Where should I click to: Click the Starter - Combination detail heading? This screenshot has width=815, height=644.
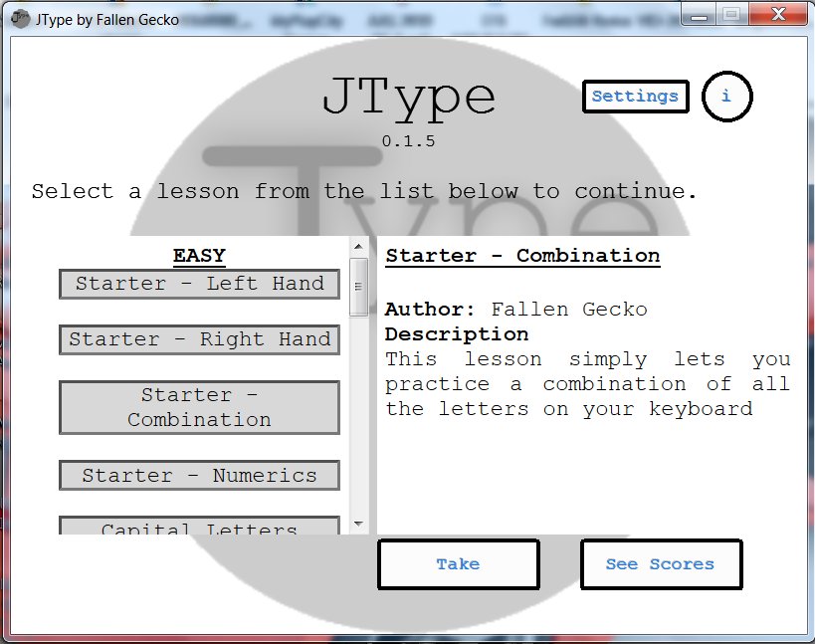click(x=522, y=256)
